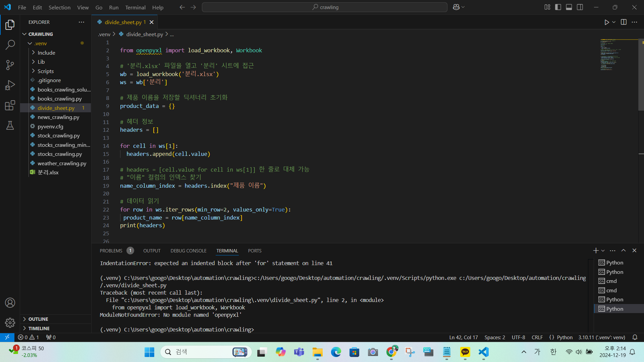Close the divide_sheet.py editor tab
The width and height of the screenshot is (644, 362).
tap(152, 22)
